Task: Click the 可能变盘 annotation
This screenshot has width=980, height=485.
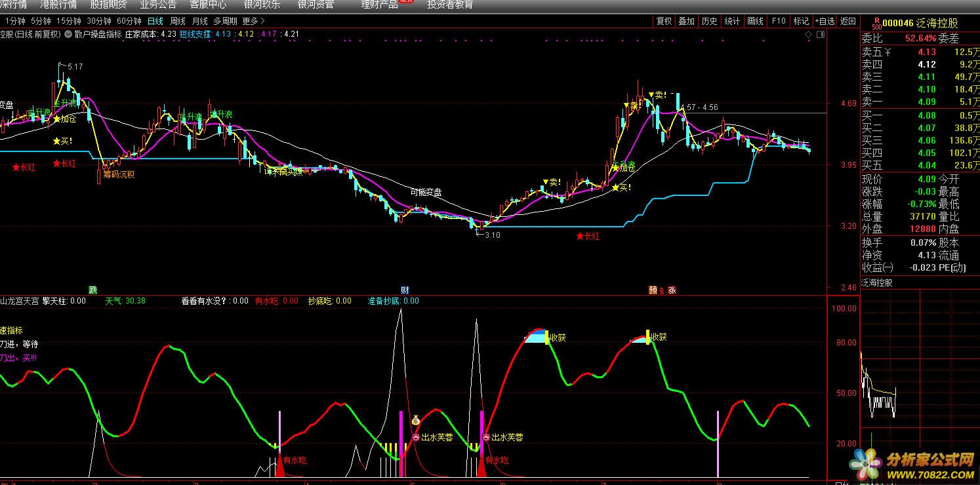Action: tap(426, 192)
